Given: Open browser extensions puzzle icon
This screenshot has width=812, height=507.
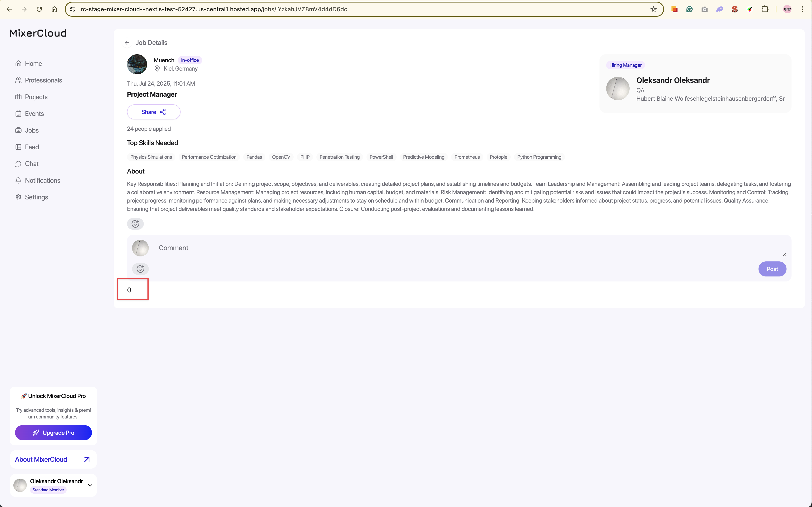Looking at the screenshot, I should [x=765, y=9].
